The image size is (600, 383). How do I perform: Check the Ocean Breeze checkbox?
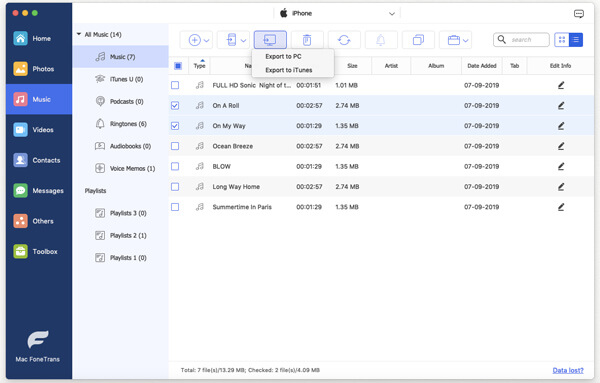coord(175,146)
